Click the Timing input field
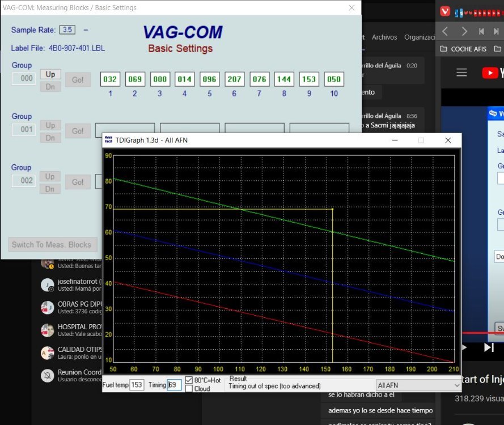Image resolution: width=504 pixels, height=425 pixels. coord(174,385)
